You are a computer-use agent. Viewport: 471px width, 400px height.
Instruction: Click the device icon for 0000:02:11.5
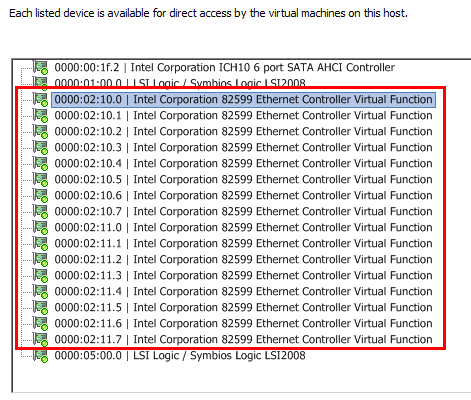(x=41, y=307)
